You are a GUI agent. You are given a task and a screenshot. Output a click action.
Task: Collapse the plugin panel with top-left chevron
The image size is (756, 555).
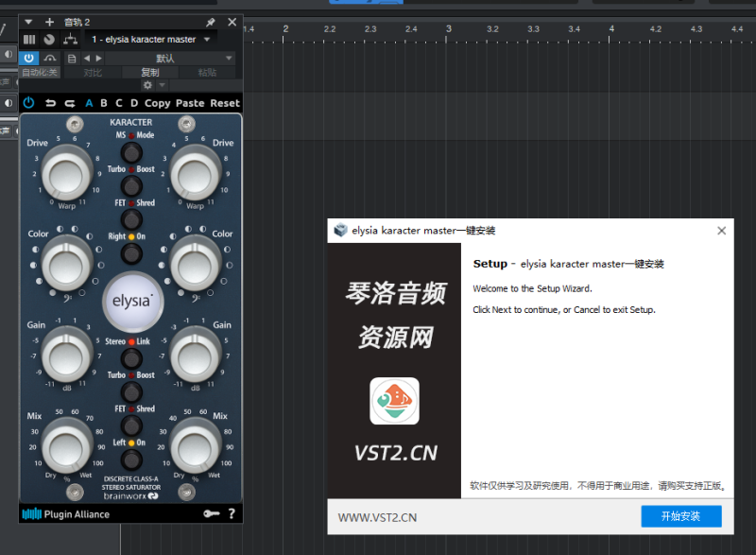tap(29, 22)
